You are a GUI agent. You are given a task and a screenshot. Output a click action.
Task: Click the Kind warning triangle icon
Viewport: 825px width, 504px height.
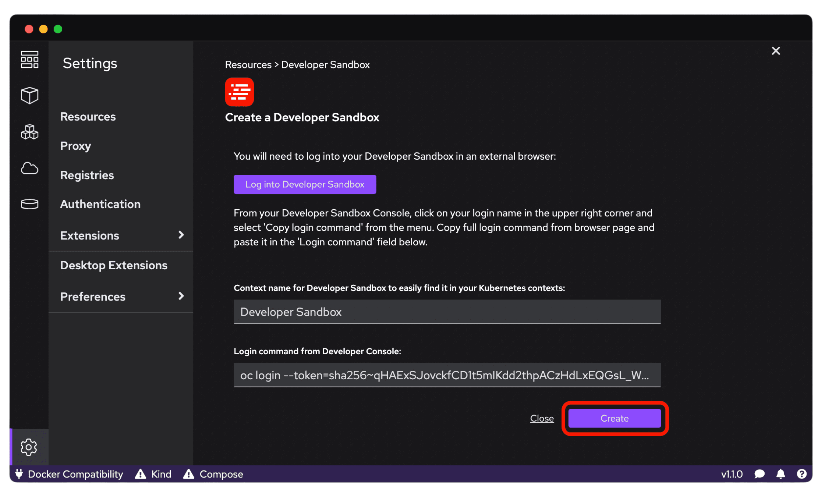[140, 474]
